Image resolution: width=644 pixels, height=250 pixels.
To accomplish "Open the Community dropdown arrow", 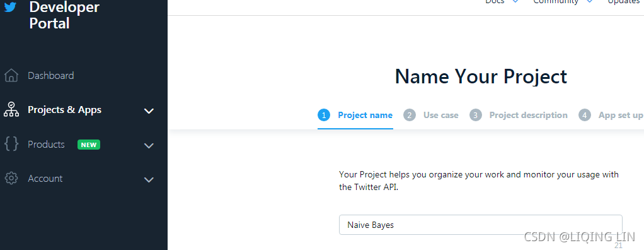I will (589, 2).
